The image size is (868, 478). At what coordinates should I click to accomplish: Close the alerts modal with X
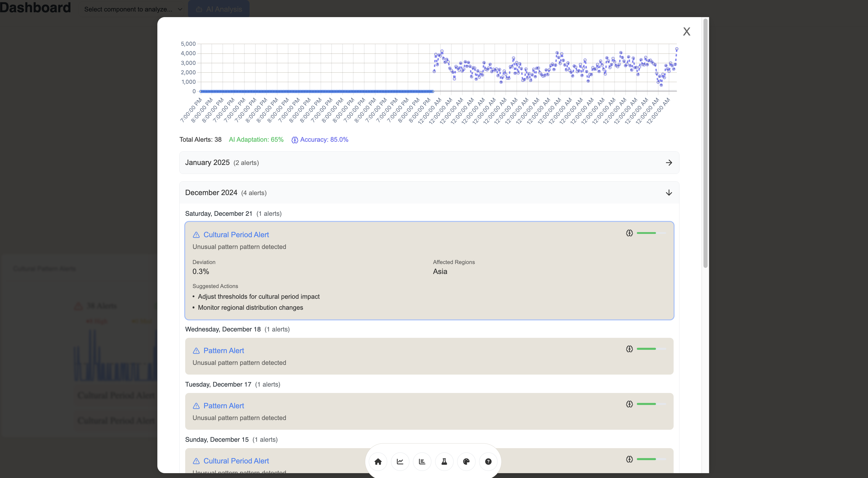[686, 31]
